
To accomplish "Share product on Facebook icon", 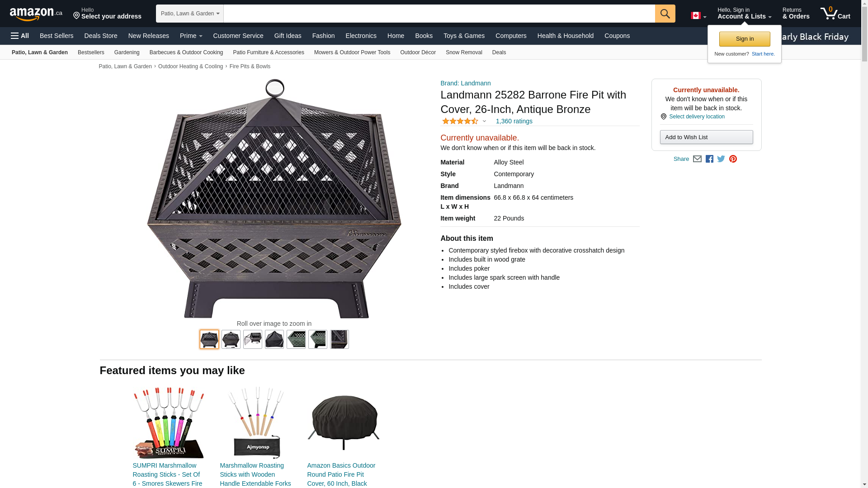I will (x=709, y=159).
